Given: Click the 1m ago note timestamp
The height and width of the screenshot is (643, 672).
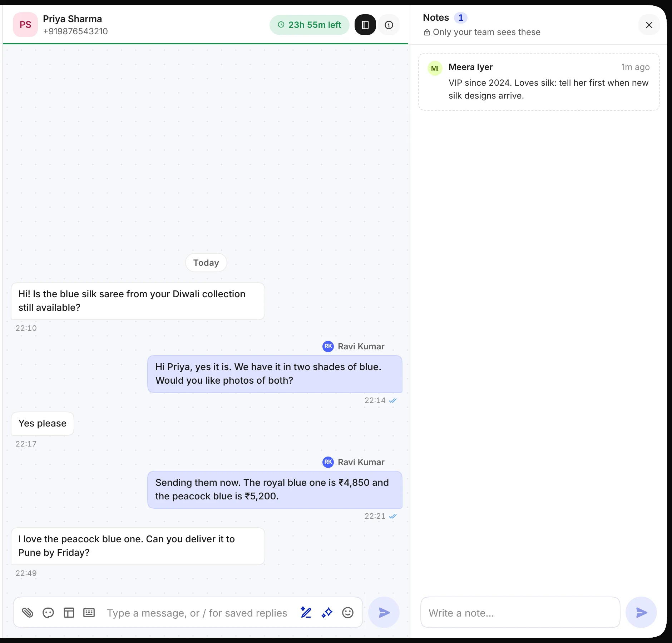Looking at the screenshot, I should click(x=636, y=67).
